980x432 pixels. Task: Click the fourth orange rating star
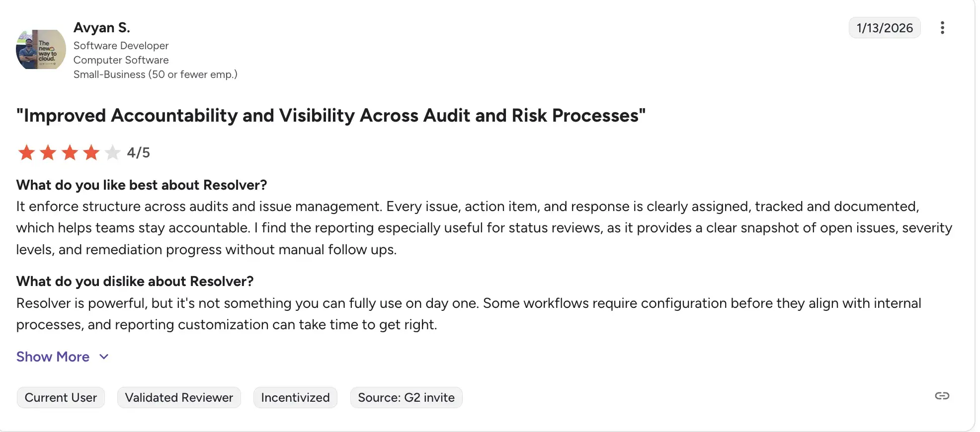tap(91, 152)
